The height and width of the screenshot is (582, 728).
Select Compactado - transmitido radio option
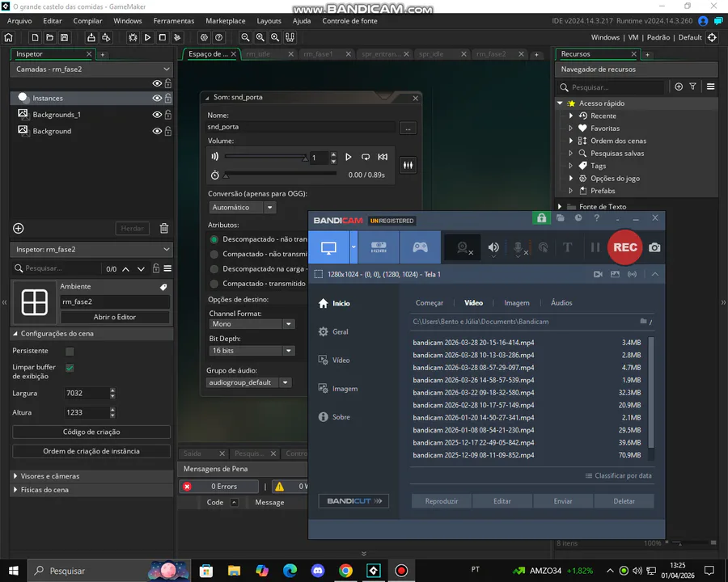(214, 284)
